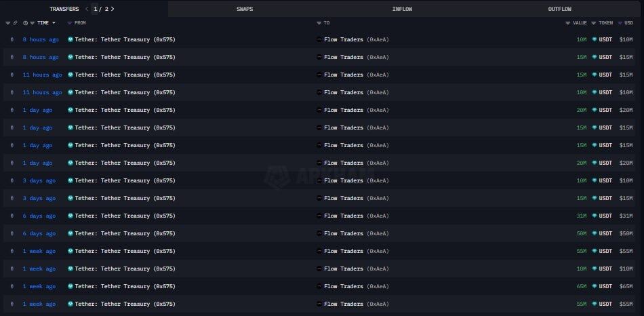Open Flow Traders entity in 50M row

[344, 233]
